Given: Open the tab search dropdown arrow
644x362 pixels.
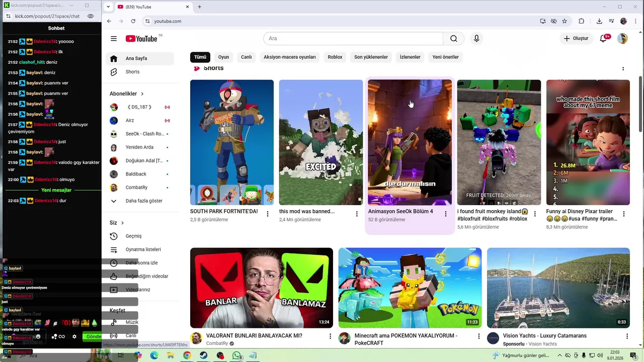Looking at the screenshot, I should click(108, 7).
